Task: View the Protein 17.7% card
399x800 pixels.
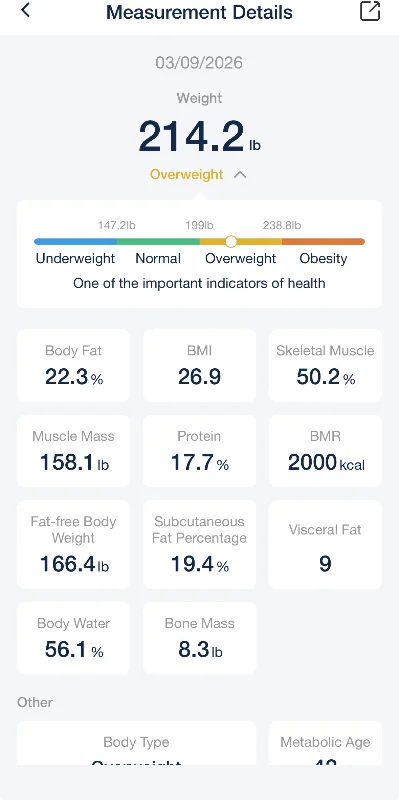Action: point(200,451)
